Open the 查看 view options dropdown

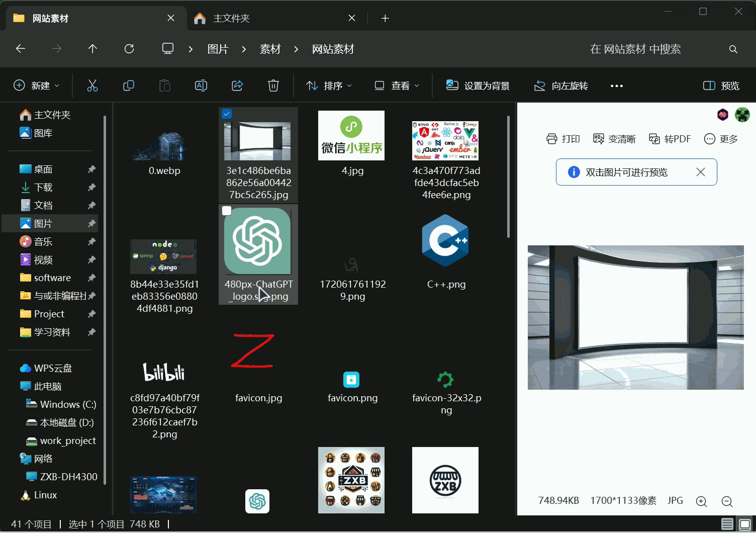[397, 85]
